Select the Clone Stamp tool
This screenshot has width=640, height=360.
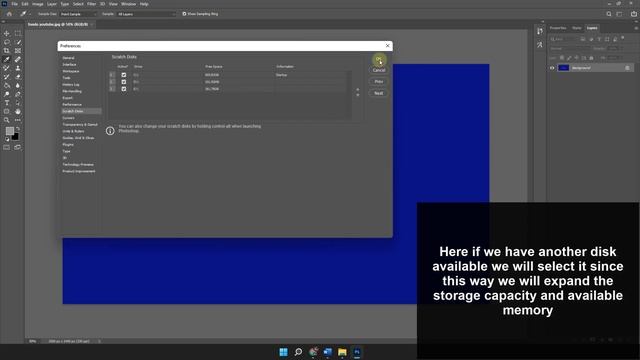[18, 68]
